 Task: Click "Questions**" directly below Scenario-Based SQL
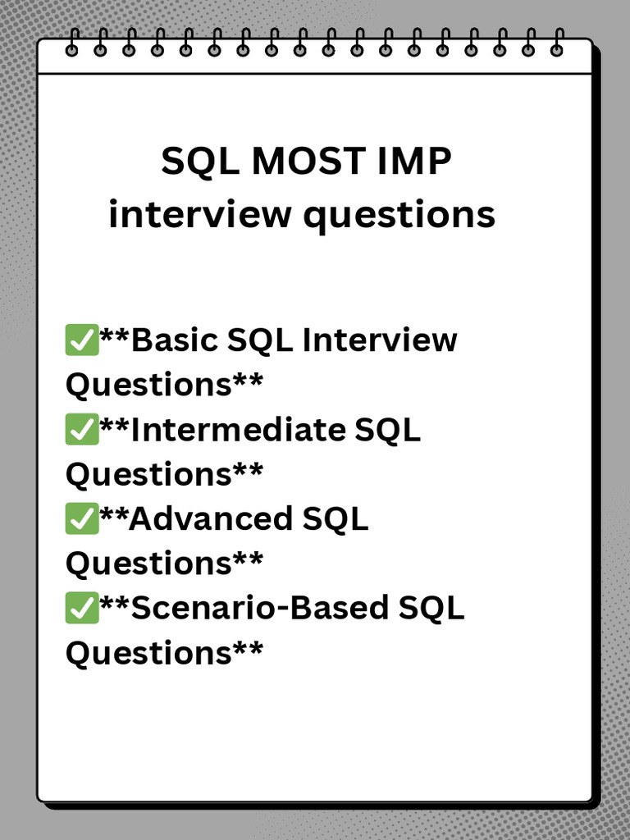pos(164,653)
